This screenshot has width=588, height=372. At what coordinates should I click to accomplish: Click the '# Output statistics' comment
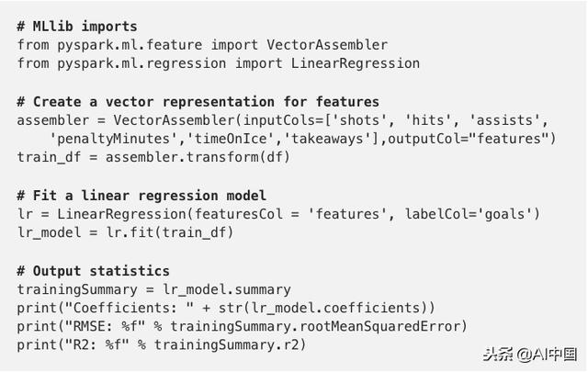(x=93, y=270)
